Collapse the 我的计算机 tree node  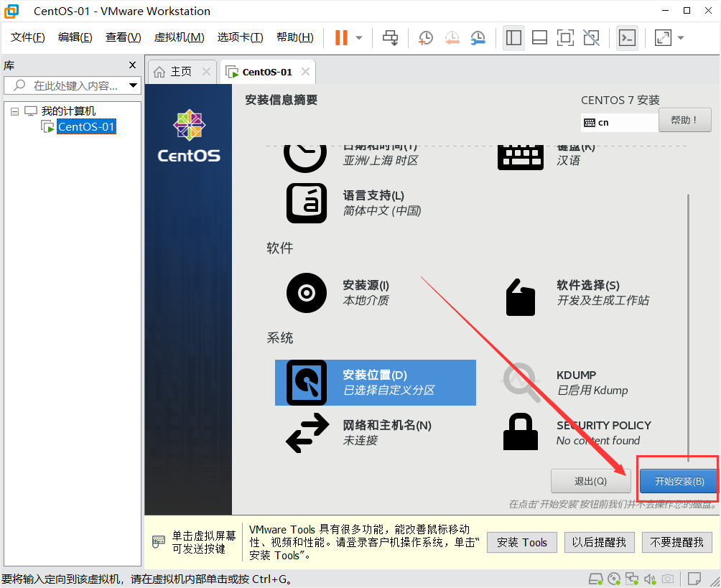click(x=14, y=111)
